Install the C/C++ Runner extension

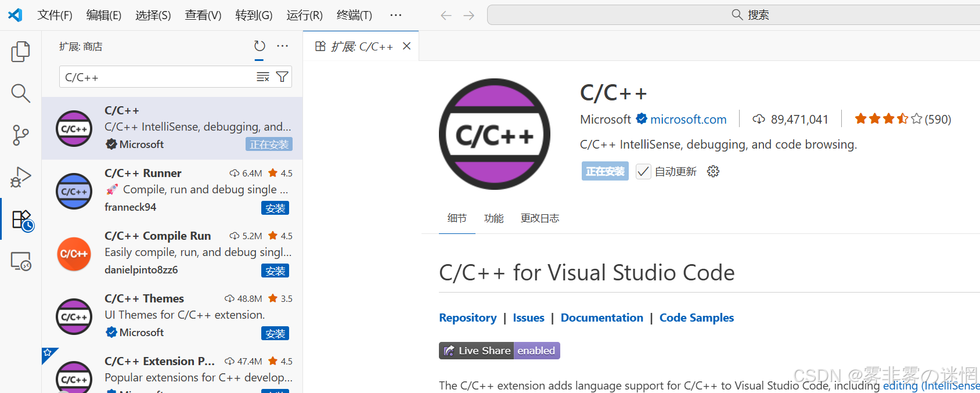[275, 208]
